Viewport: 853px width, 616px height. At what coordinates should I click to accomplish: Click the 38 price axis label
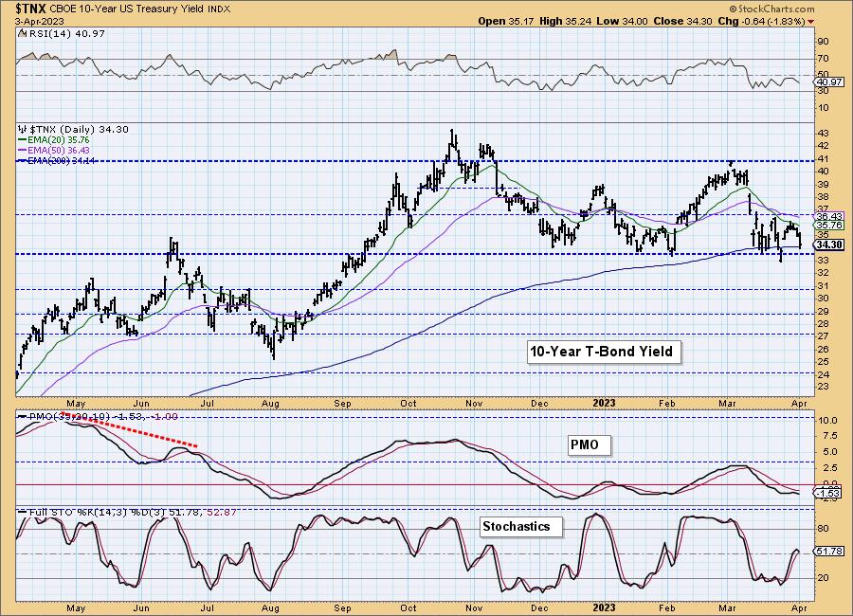tap(823, 197)
